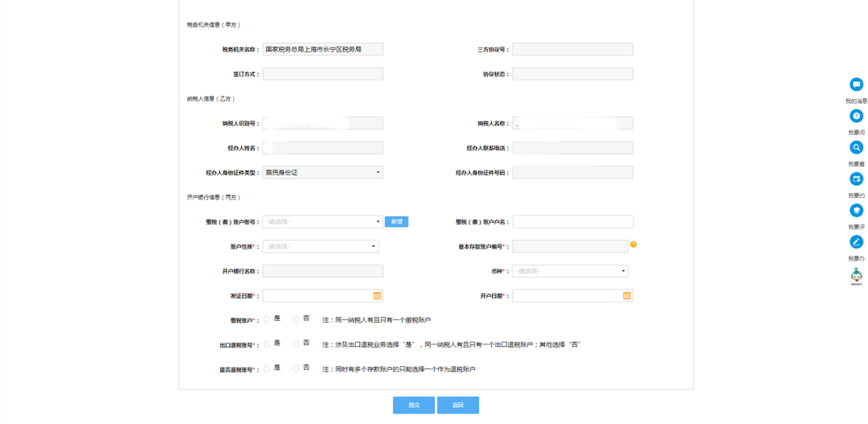
Task: Click the 新增 add account button
Action: (x=396, y=222)
